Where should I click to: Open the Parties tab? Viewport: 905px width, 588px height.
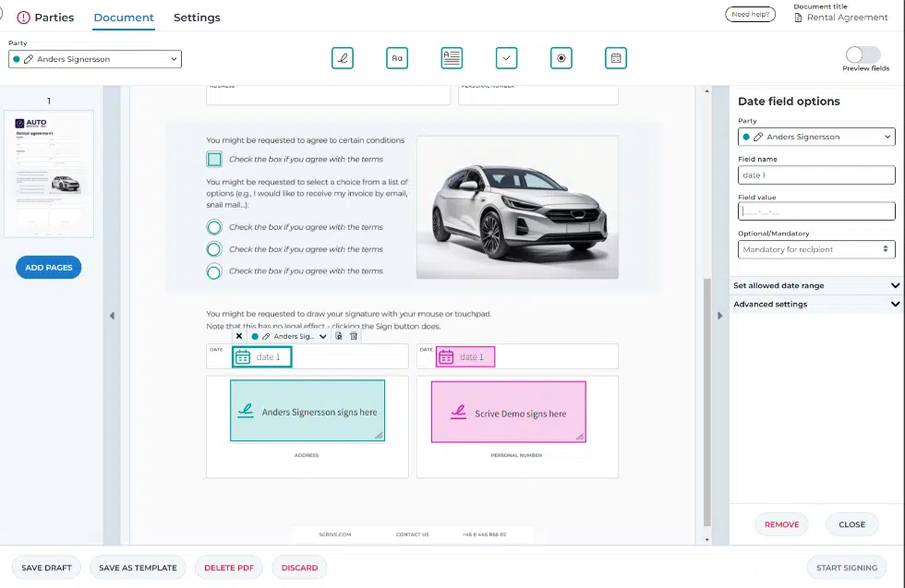click(x=54, y=18)
